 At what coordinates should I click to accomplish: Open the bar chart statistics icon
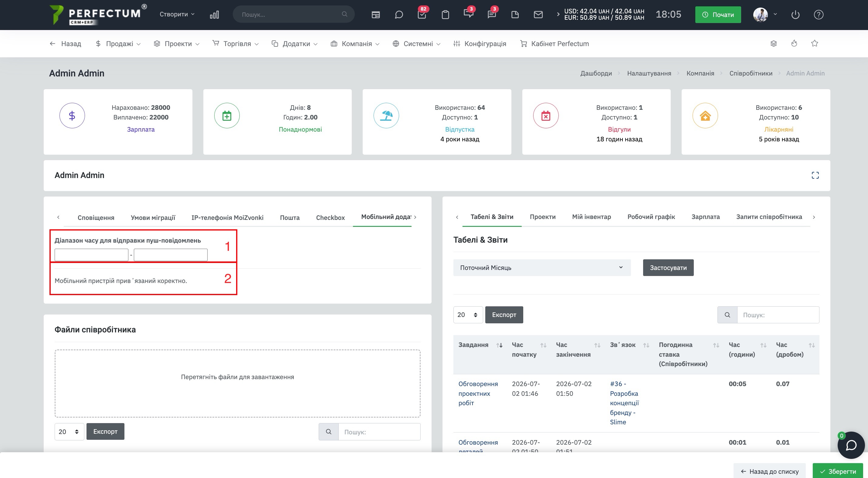214,15
